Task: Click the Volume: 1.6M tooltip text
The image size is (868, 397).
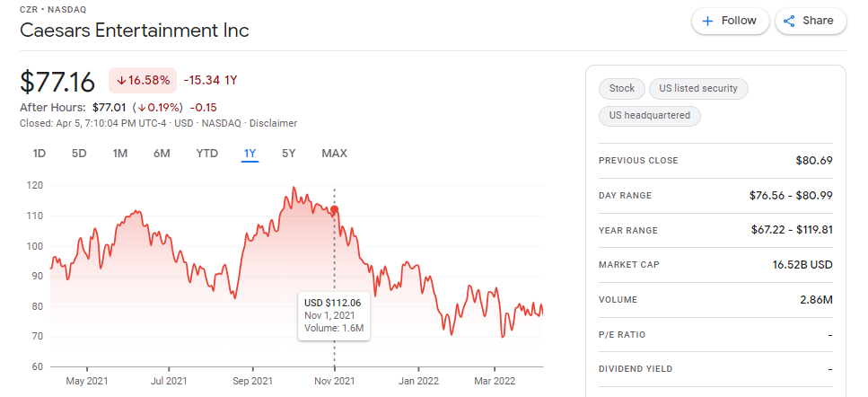Action: pos(334,329)
